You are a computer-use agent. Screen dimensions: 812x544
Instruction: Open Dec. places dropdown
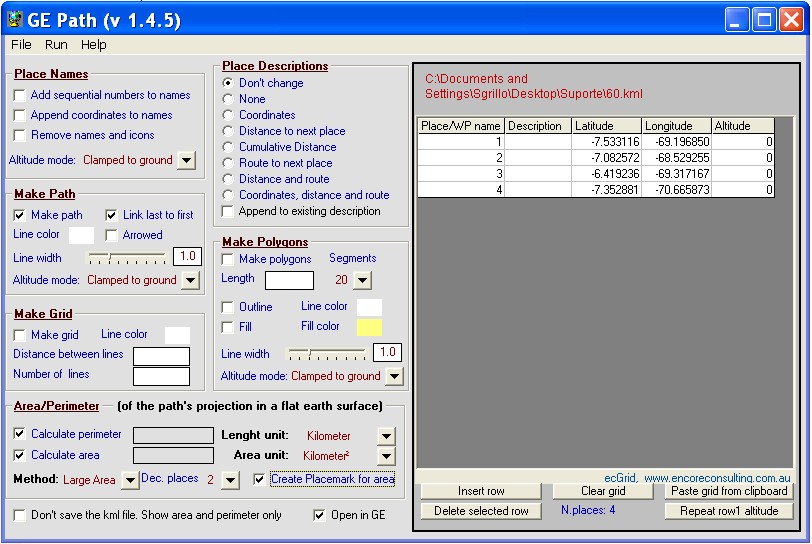(x=230, y=480)
